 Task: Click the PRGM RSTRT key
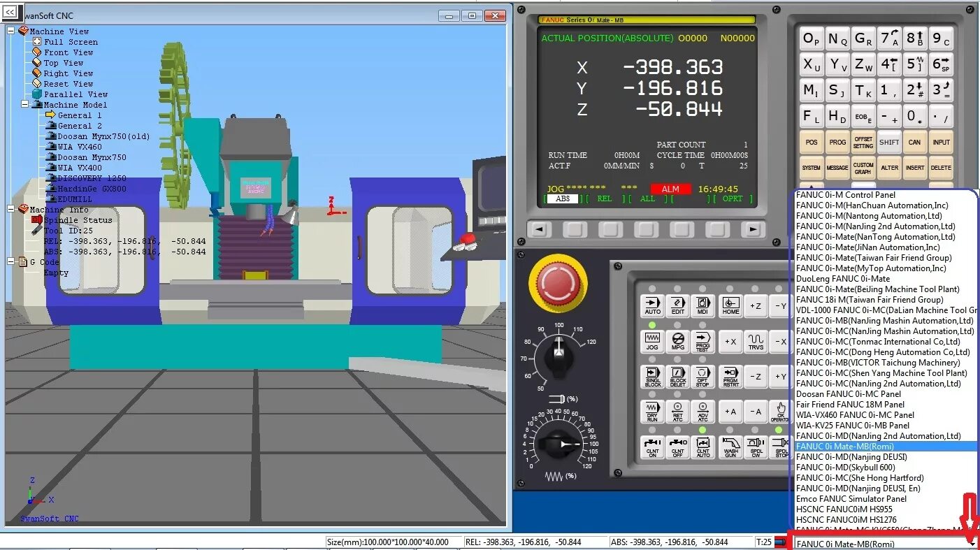click(730, 377)
